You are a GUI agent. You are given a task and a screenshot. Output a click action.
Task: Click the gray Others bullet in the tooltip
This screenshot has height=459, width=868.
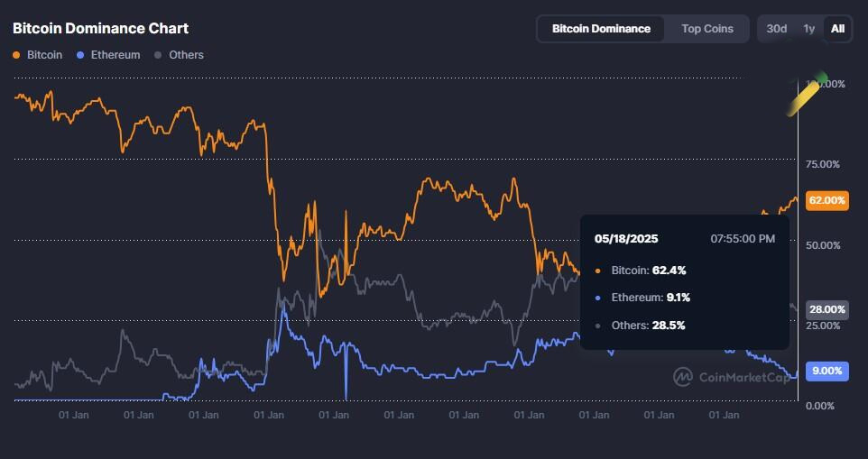tap(601, 326)
